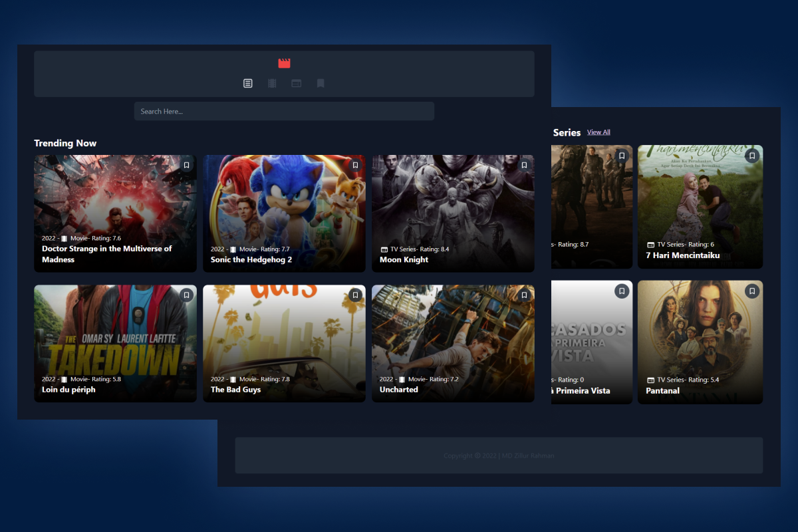Click the 'Rating: 5.4' Pantanal text

[x=704, y=380]
